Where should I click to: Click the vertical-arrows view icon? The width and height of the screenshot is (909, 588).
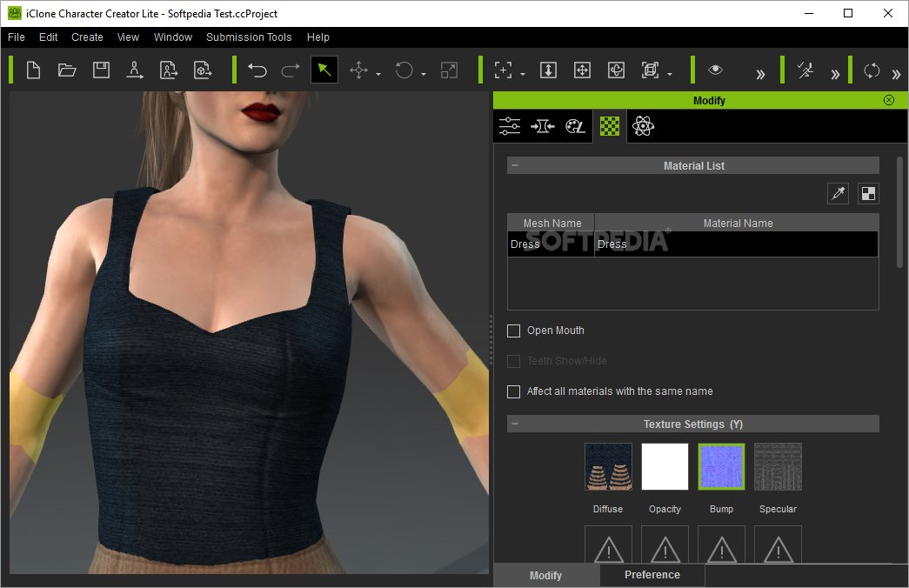[548, 70]
